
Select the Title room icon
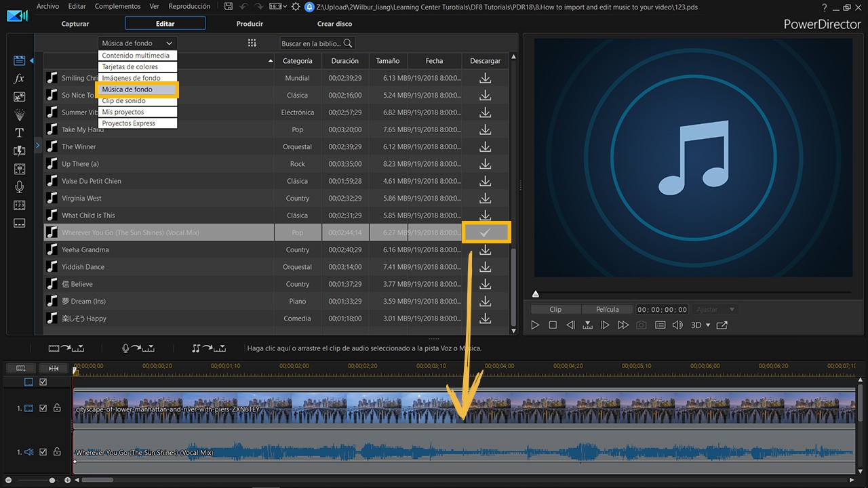(x=18, y=133)
